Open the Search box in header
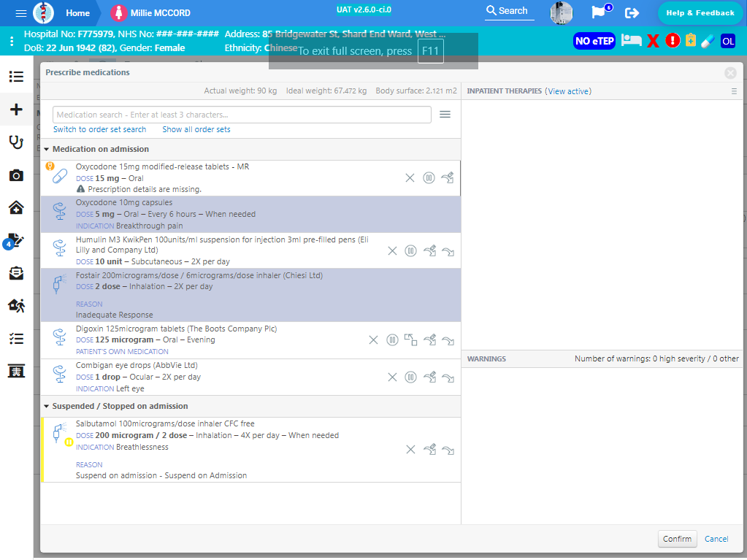Viewport: 747px width, 560px height. 509,11
